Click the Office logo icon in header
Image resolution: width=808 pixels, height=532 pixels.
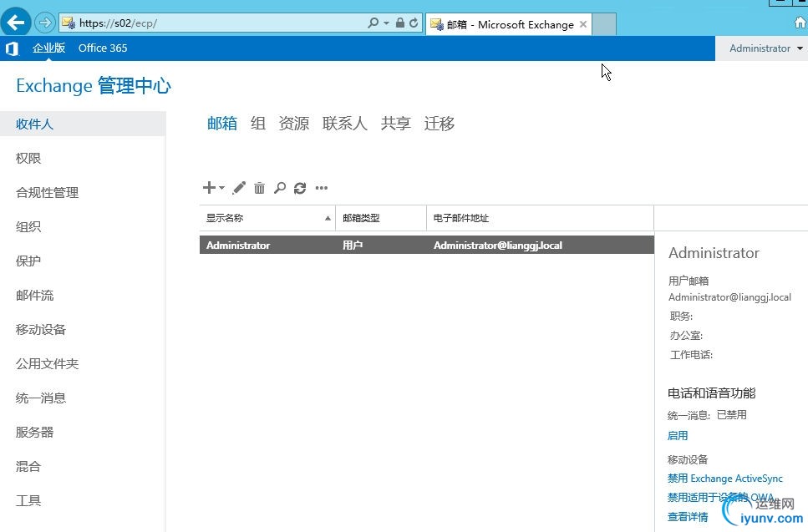12,48
